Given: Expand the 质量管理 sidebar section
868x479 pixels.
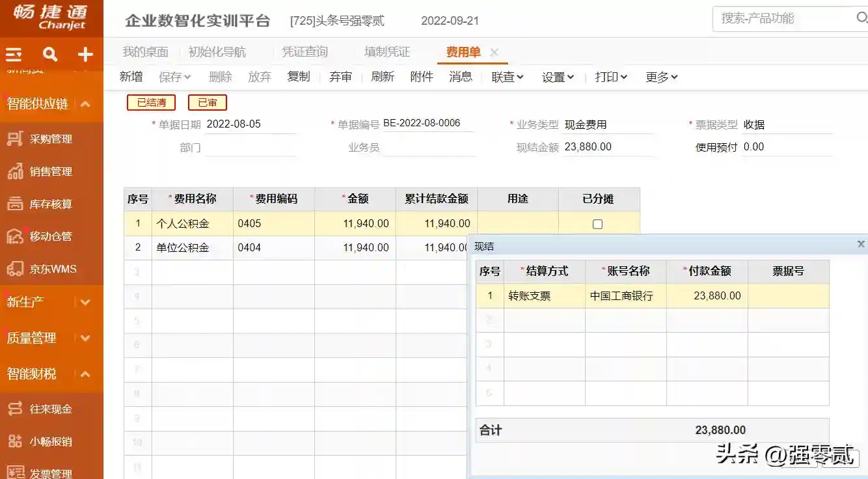Looking at the screenshot, I should point(85,338).
